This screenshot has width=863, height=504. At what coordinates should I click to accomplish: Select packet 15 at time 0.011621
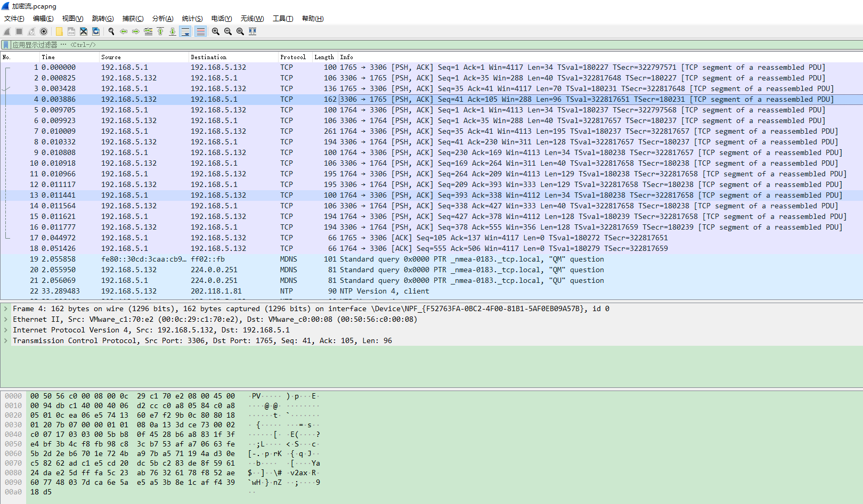pyautogui.click(x=431, y=216)
